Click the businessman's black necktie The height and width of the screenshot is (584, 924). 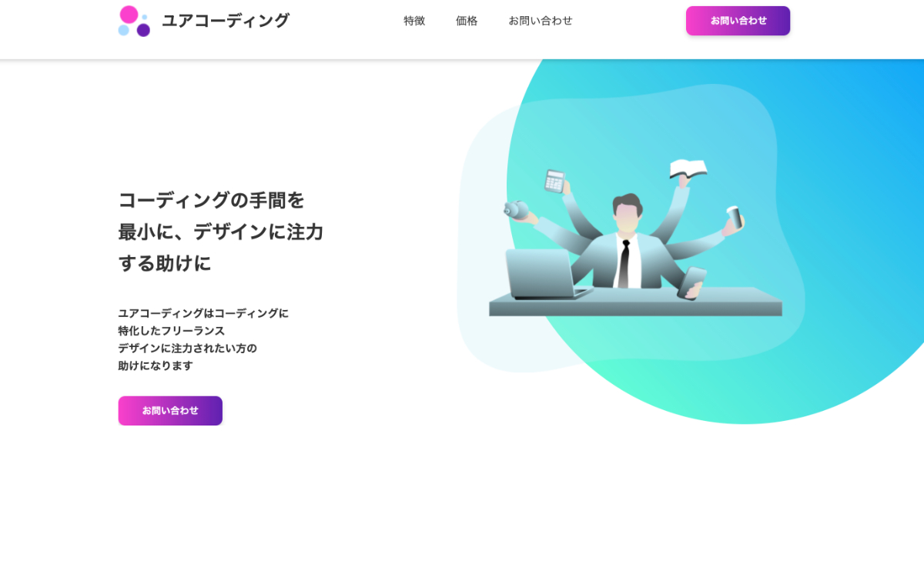click(624, 264)
